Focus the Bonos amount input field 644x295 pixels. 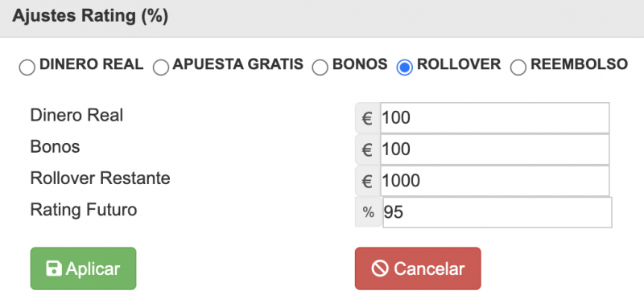pos(494,150)
